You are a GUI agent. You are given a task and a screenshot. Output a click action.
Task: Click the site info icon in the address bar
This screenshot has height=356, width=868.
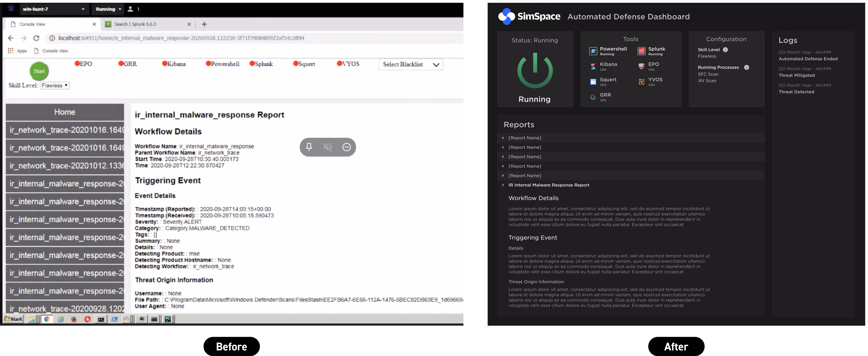52,38
